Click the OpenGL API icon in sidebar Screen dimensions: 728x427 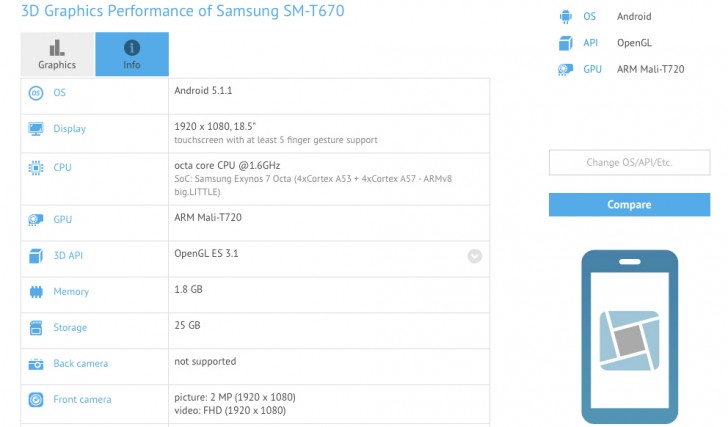566,43
